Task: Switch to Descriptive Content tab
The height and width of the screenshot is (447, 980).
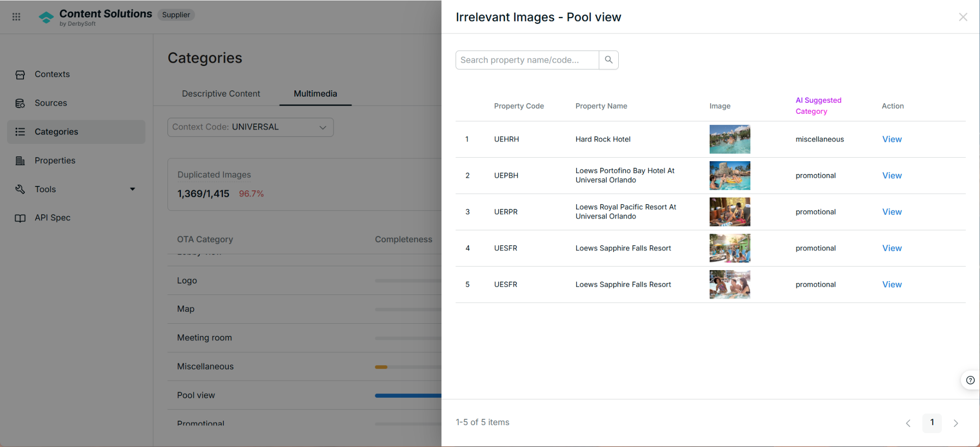Action: coord(221,94)
